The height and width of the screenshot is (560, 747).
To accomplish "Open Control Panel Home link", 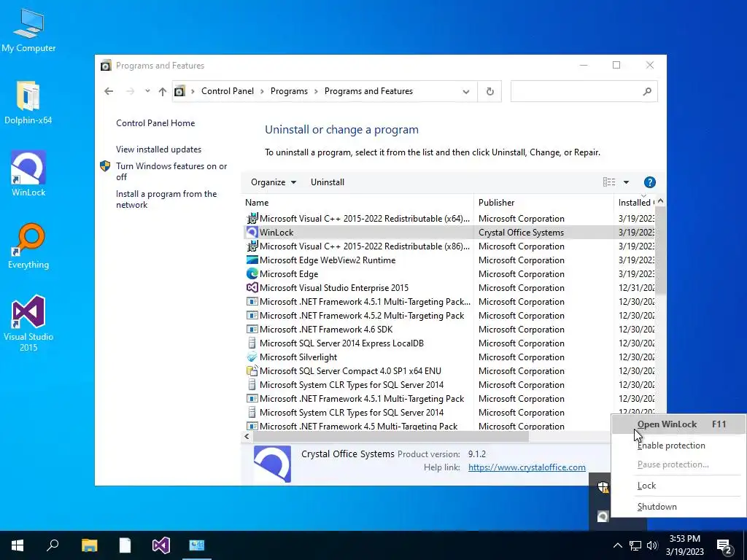I will (155, 122).
